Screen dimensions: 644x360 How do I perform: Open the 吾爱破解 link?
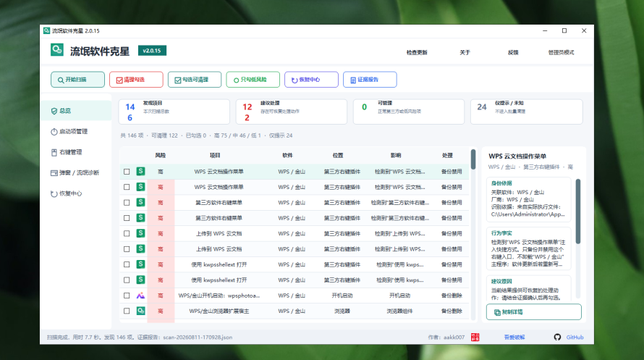pos(514,338)
